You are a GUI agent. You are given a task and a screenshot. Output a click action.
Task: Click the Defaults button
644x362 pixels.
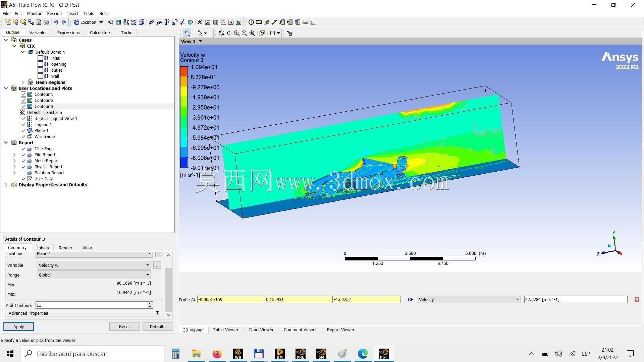[158, 326]
